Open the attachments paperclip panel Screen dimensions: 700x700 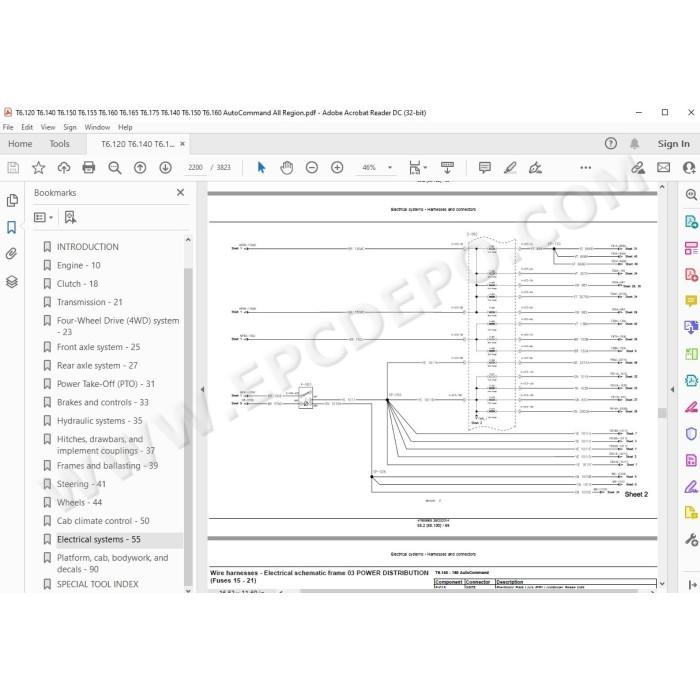pyautogui.click(x=12, y=254)
